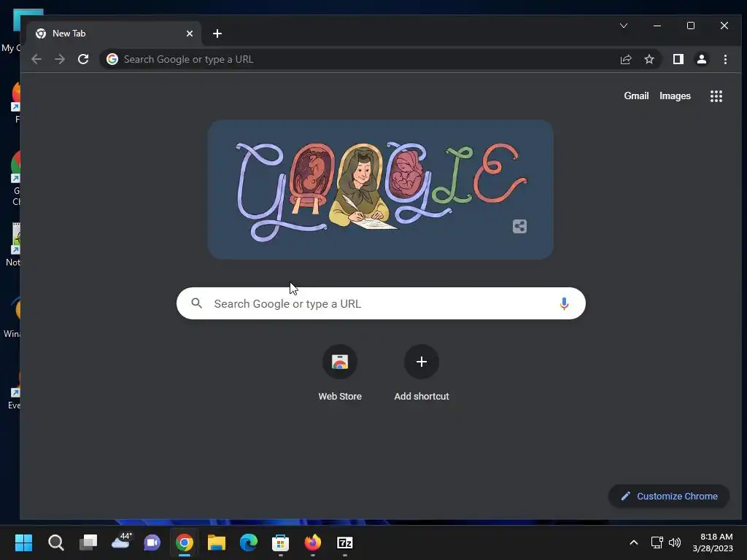Launch Microsoft Edge from taskbar
Screen dimensions: 747x560
(248, 542)
